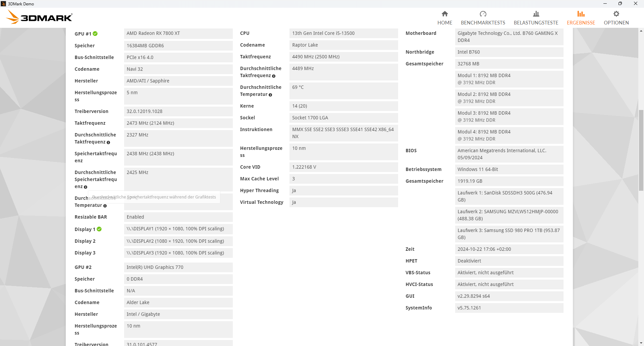Click info icon beside GPU Durchschnittliche Taktfrequenz
This screenshot has width=644, height=346.
click(x=108, y=142)
